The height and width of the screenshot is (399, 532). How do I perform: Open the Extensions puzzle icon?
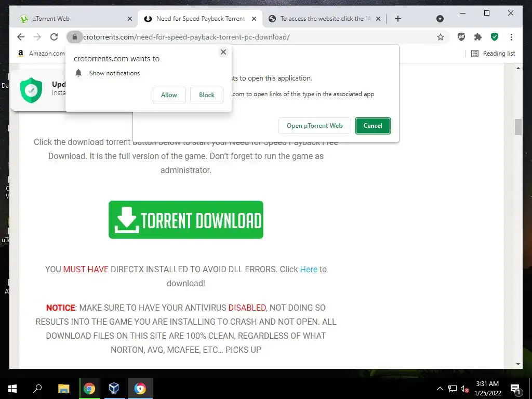[478, 37]
